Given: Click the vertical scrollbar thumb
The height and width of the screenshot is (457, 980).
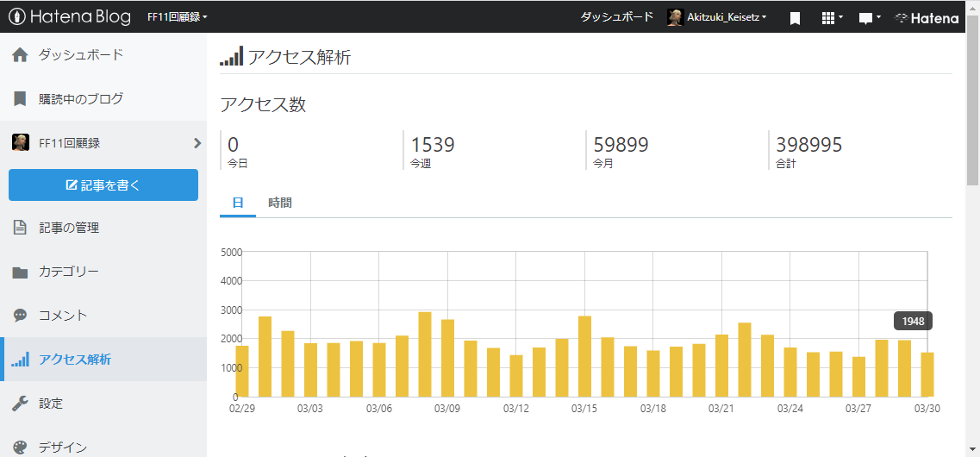Looking at the screenshot, I should point(973,100).
